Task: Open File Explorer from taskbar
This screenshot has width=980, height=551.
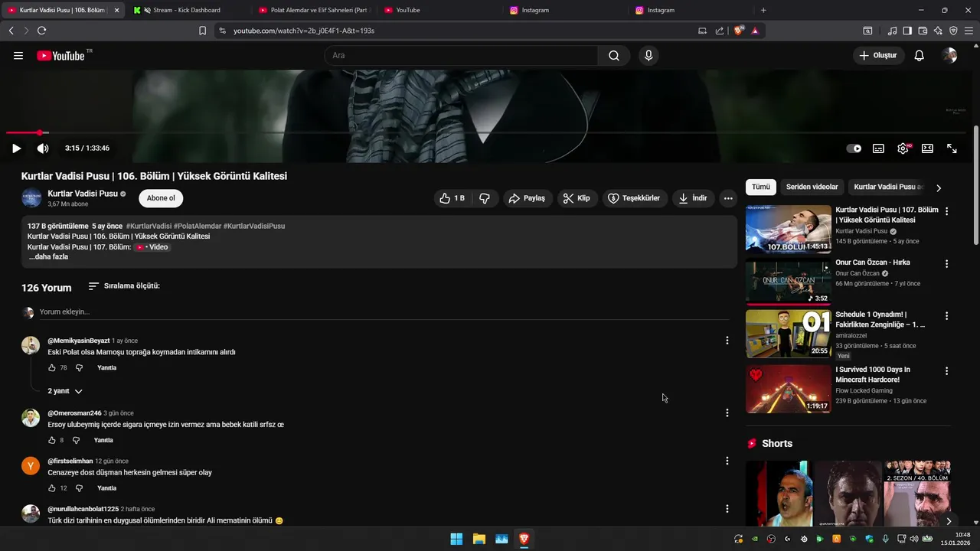Action: tap(479, 539)
